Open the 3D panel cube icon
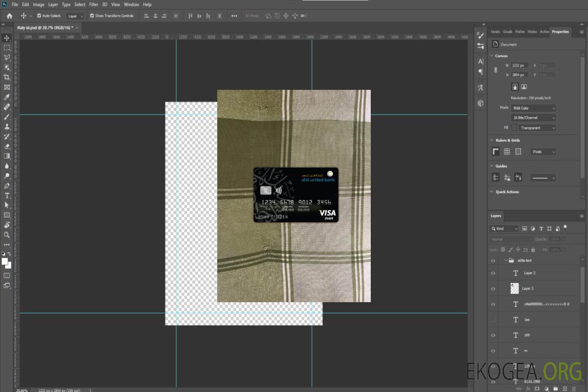 481,103
